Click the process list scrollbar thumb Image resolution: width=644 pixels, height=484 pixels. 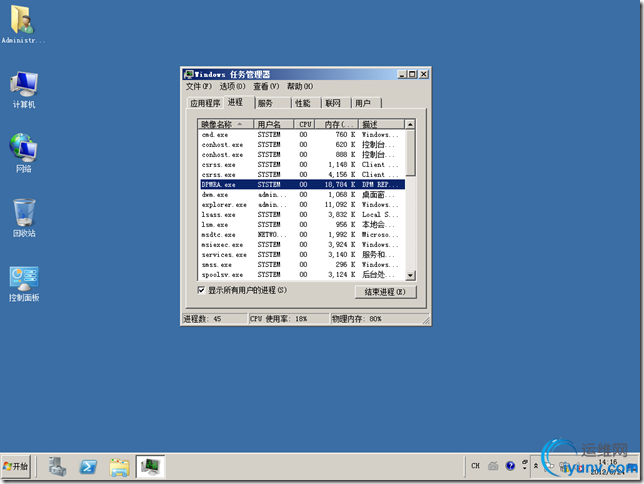(410, 152)
